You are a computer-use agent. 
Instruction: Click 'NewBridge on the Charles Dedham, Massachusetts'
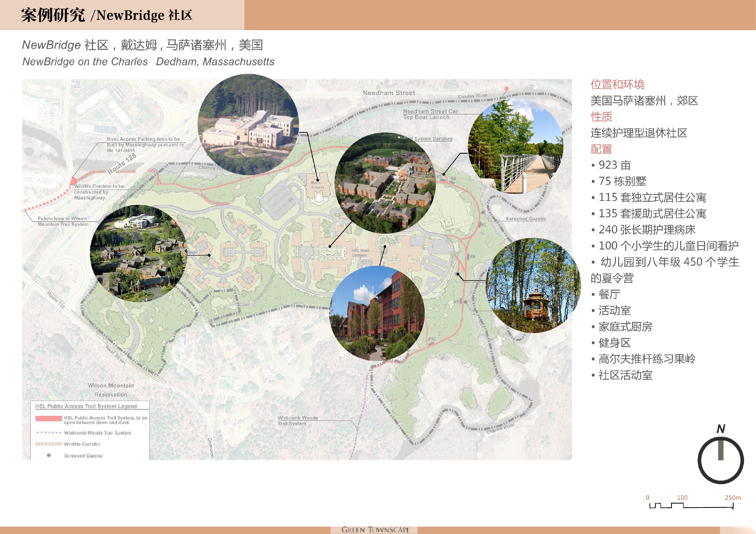pyautogui.click(x=148, y=61)
